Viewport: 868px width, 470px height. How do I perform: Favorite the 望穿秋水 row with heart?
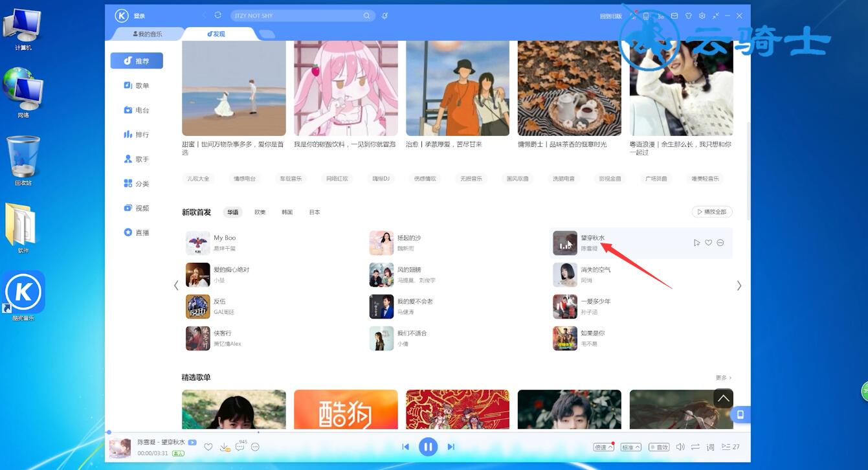(x=709, y=243)
